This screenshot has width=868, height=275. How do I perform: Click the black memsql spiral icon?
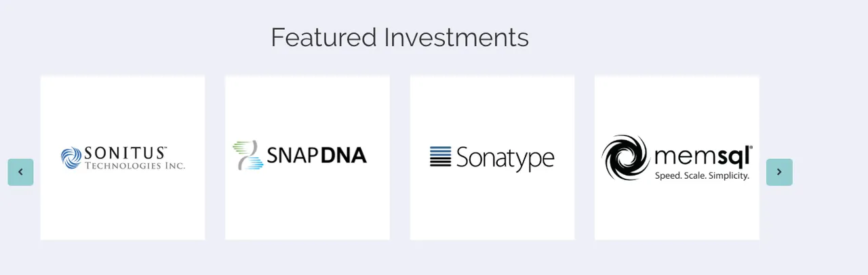625,157
